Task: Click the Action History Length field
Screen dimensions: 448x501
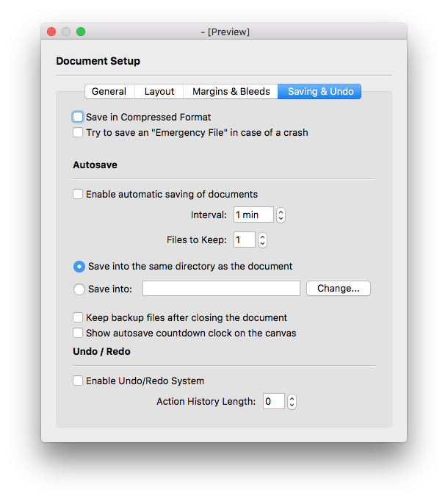Action: [x=273, y=402]
